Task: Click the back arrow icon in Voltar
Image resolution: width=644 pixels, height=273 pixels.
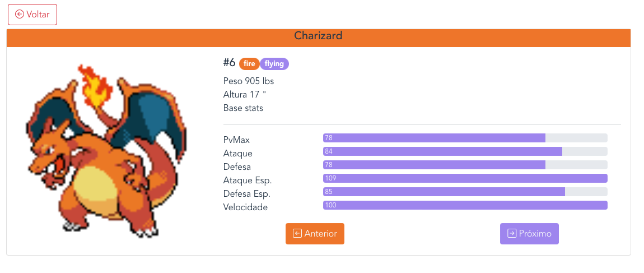Action: [20, 15]
